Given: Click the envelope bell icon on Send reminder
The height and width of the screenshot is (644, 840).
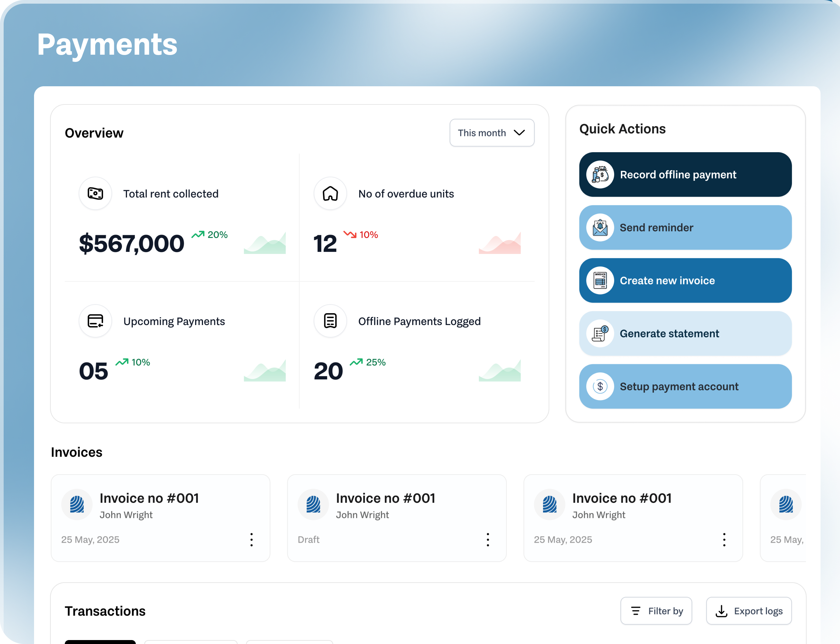Looking at the screenshot, I should point(600,227).
